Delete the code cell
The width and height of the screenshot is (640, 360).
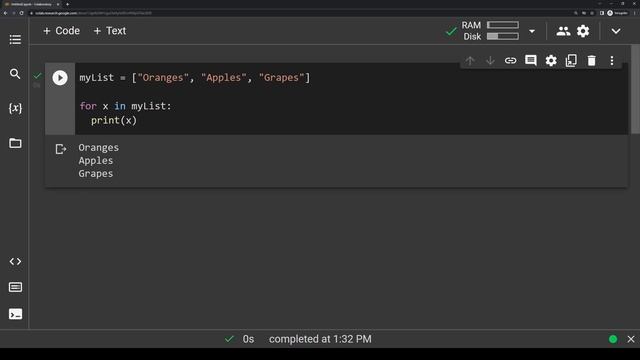pyautogui.click(x=591, y=61)
